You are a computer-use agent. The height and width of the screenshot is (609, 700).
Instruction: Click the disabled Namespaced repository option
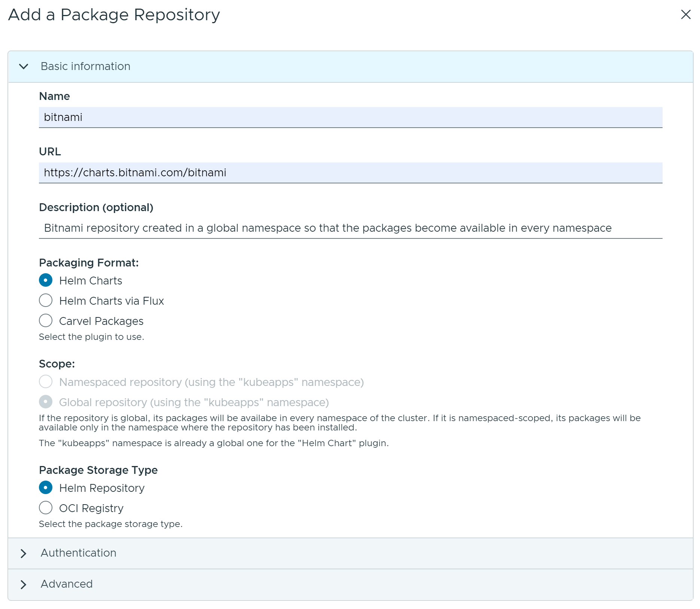(46, 382)
